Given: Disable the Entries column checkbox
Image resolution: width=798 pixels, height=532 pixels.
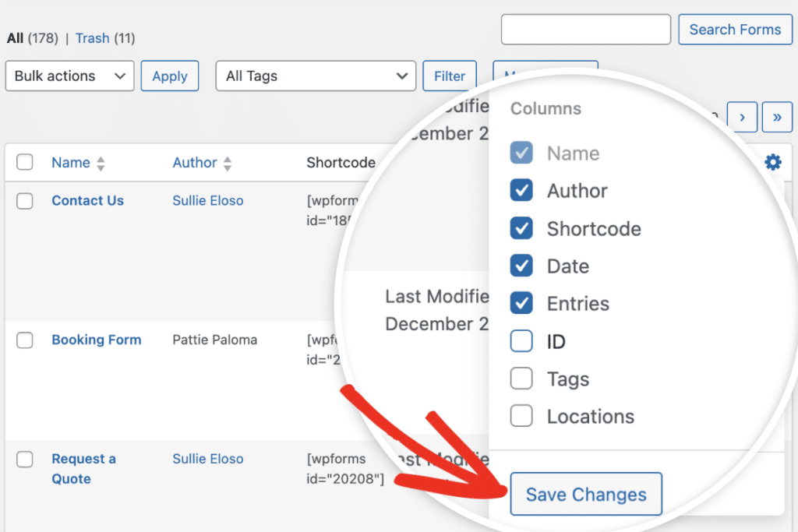Looking at the screenshot, I should [x=521, y=304].
